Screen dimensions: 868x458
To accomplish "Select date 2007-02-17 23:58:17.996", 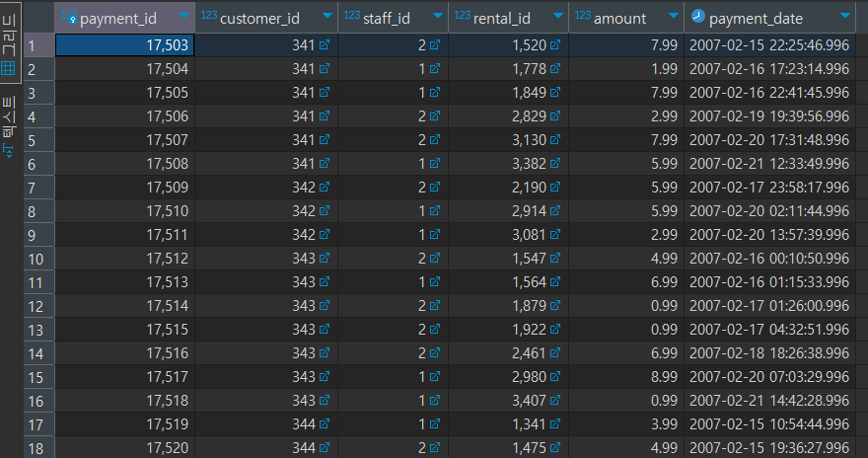I will (x=769, y=188).
